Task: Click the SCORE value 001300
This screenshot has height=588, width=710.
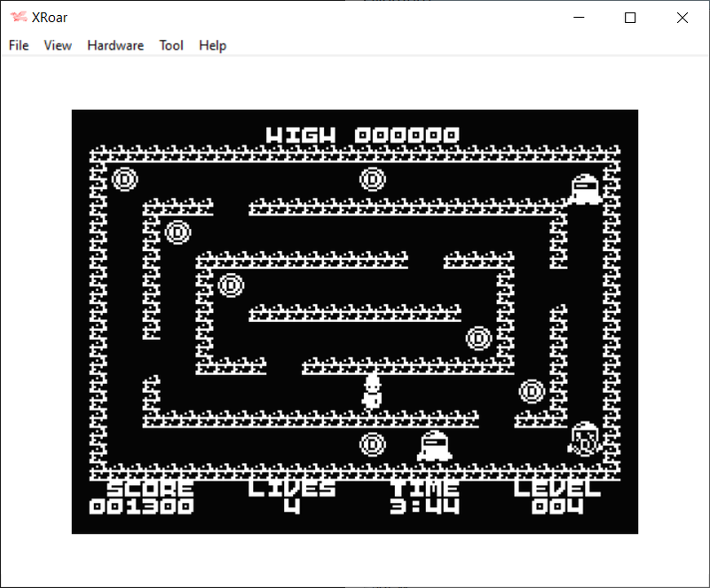Action: point(141,506)
